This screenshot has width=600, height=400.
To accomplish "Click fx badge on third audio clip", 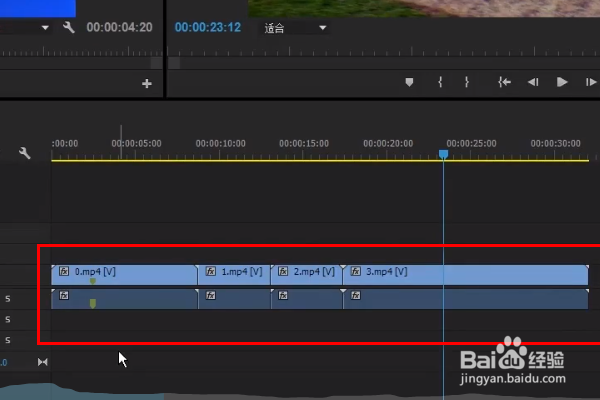I will pyautogui.click(x=283, y=295).
